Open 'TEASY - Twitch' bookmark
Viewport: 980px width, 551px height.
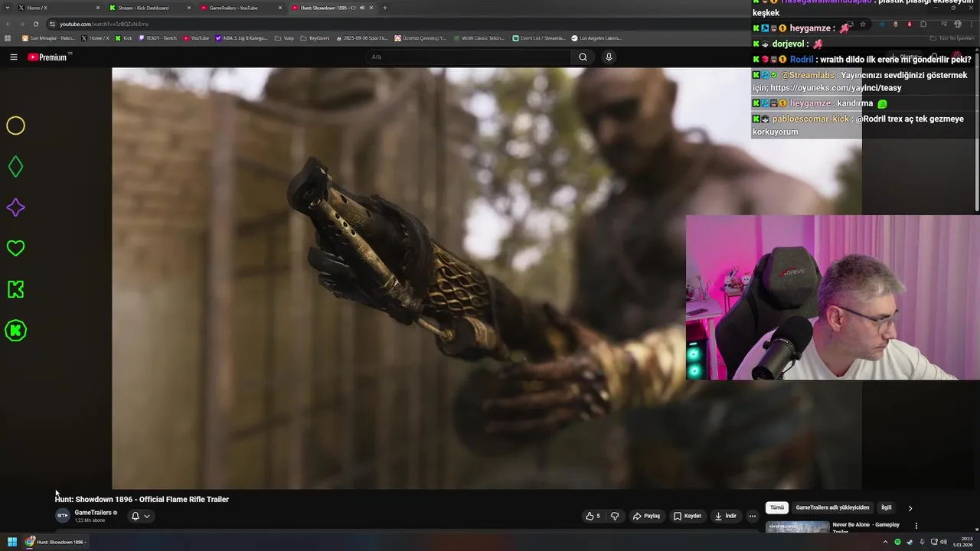pos(157,38)
